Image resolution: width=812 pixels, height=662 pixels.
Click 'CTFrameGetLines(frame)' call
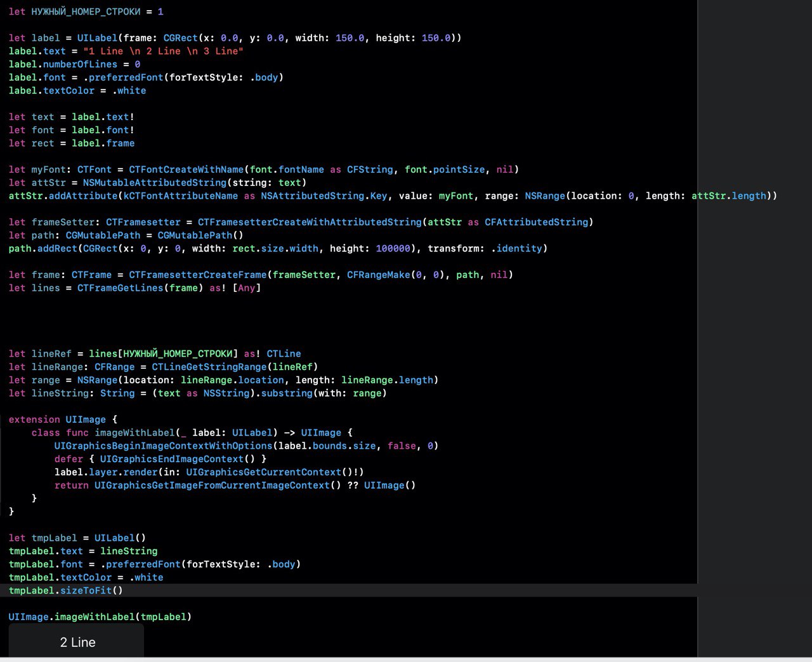click(140, 288)
